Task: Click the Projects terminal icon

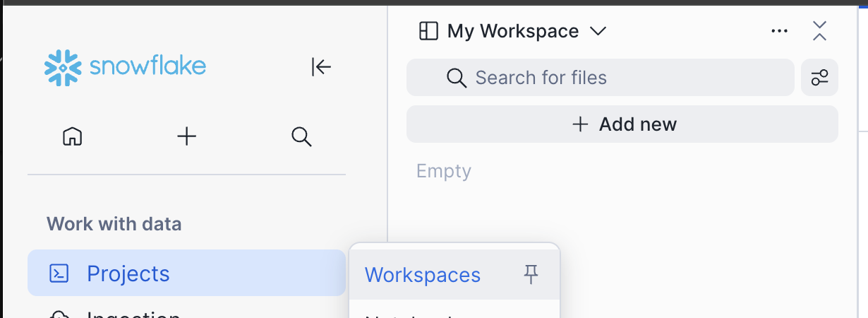Action: (59, 273)
